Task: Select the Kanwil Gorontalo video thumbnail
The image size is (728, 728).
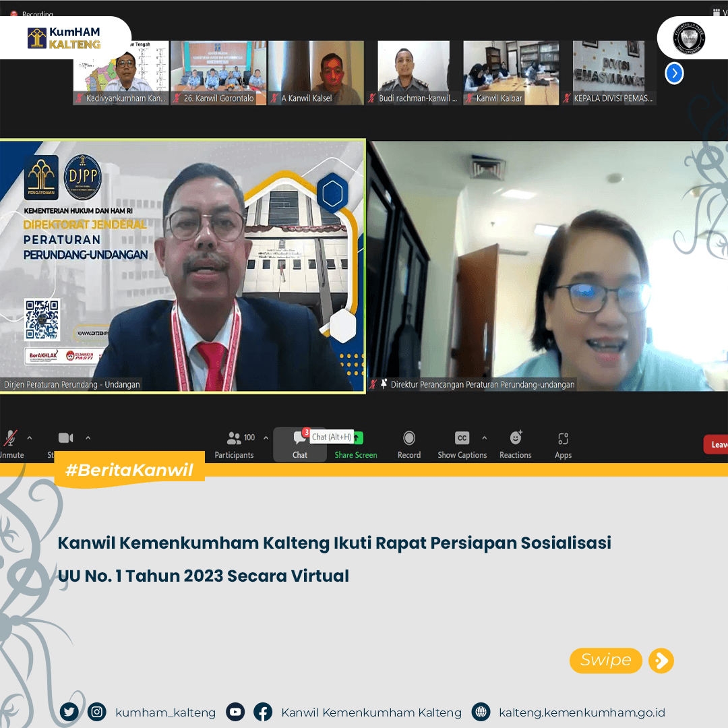Action: click(218, 72)
